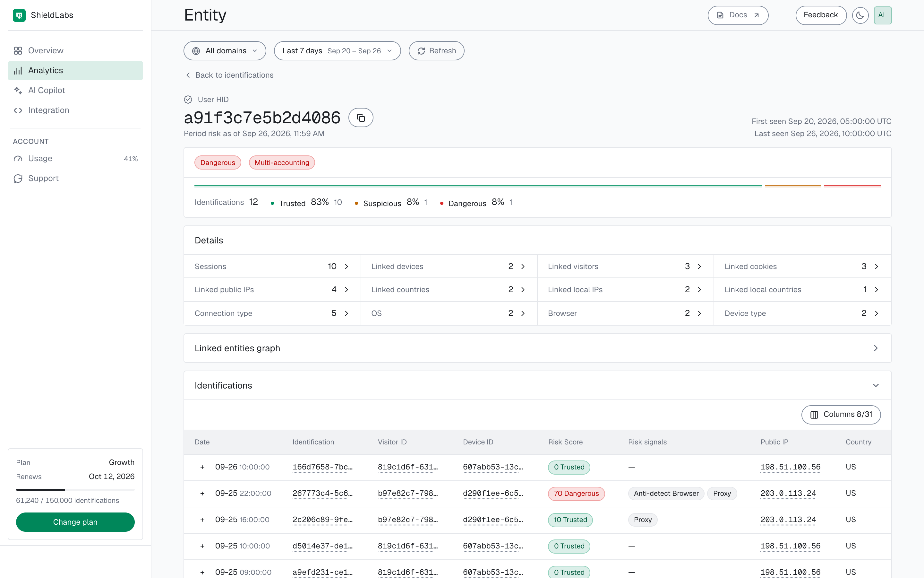Click the Date column header
The width and height of the screenshot is (924, 578).
[202, 442]
